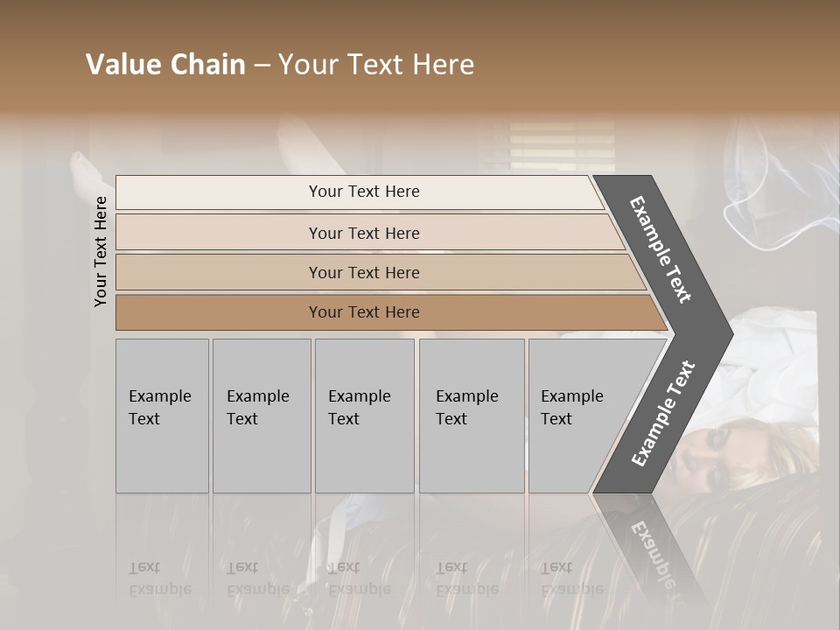840x630 pixels.
Task: Click the vertical "Your Text Here" side label
Action: [x=101, y=251]
